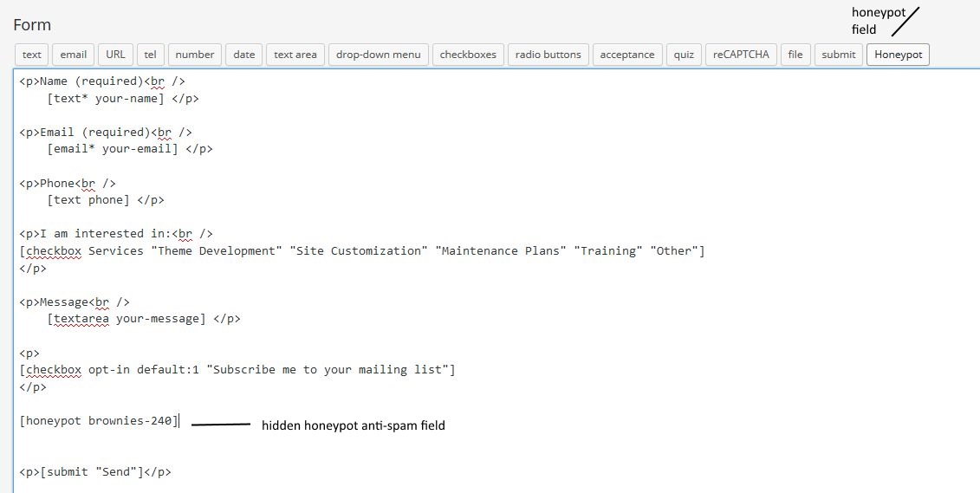Click the Honeypot tag generator button
980x493 pixels.
899,55
